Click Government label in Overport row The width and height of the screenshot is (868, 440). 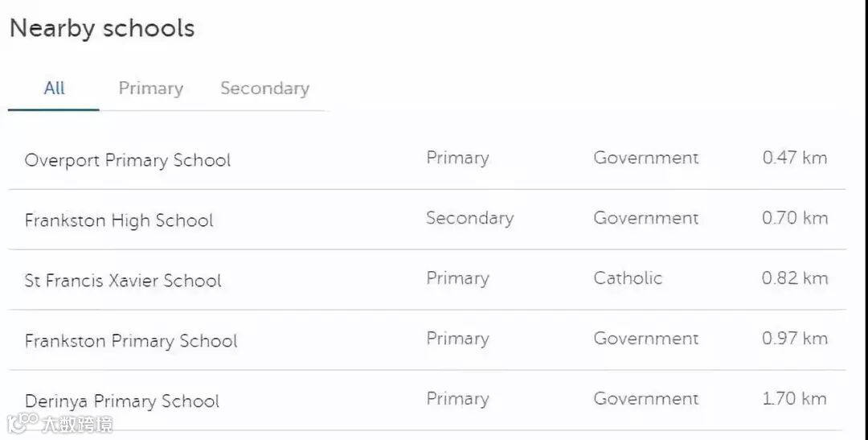pyautogui.click(x=646, y=158)
